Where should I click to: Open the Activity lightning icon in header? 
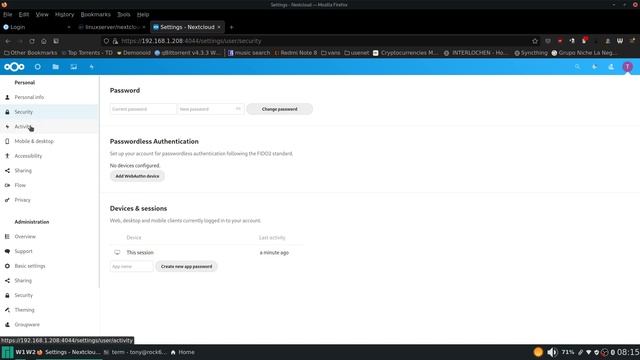(x=91, y=67)
